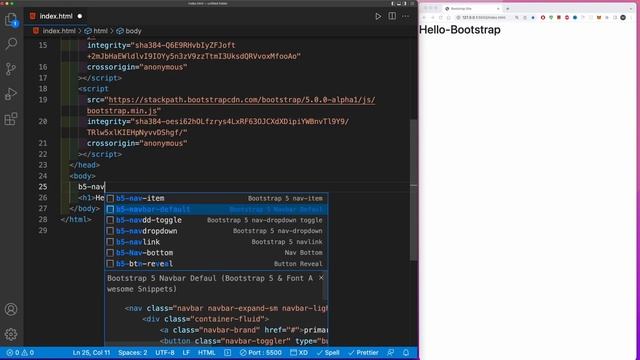This screenshot has height=360, width=640.
Task: Click the unsaved dot on index.html tab
Action: (x=80, y=16)
